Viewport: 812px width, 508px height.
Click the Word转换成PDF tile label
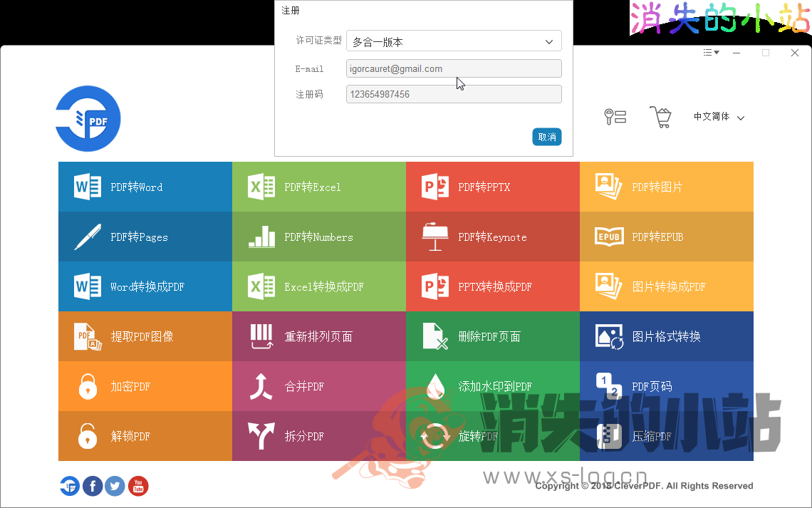coord(147,287)
